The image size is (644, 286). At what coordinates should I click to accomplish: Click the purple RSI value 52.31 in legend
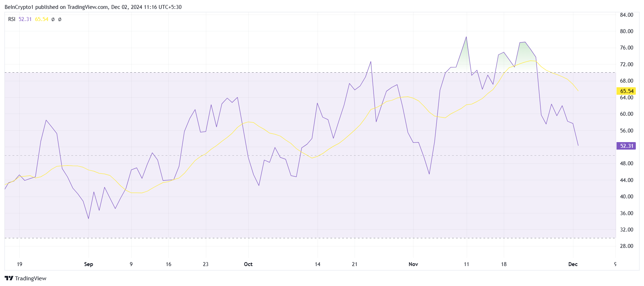click(x=25, y=19)
